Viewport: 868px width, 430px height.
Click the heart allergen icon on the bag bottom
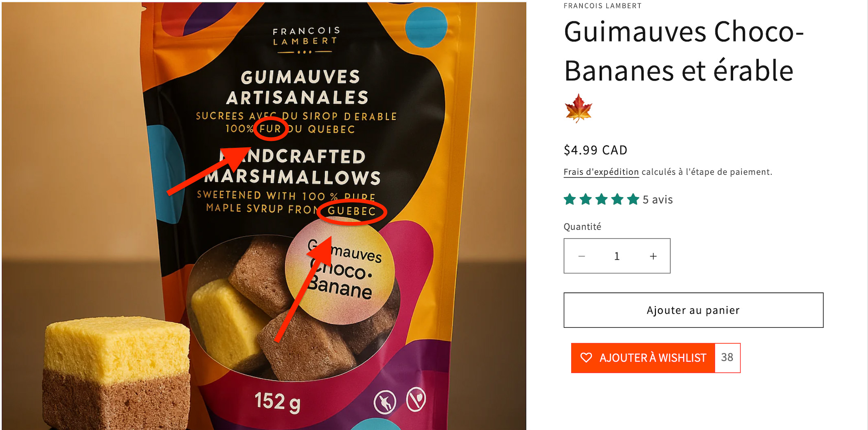pyautogui.click(x=416, y=399)
